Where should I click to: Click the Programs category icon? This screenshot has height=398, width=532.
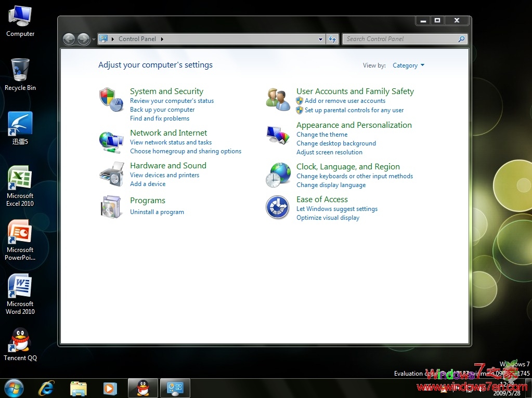pos(111,206)
